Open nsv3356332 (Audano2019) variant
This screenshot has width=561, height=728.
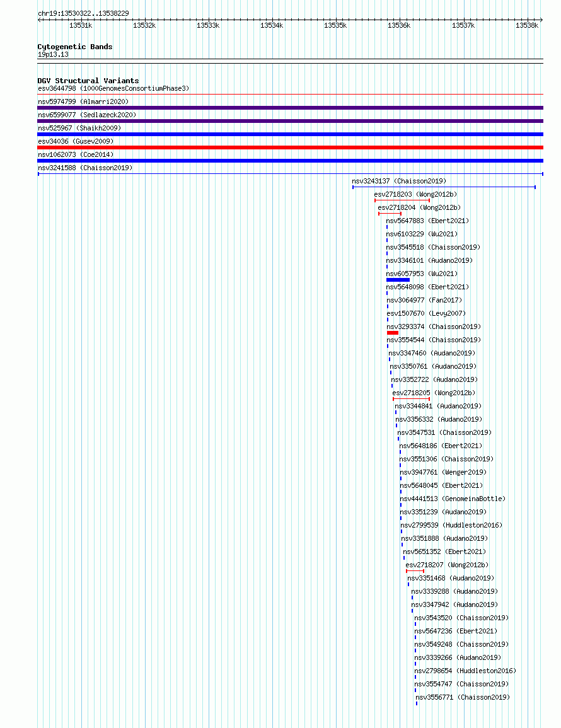click(x=439, y=419)
